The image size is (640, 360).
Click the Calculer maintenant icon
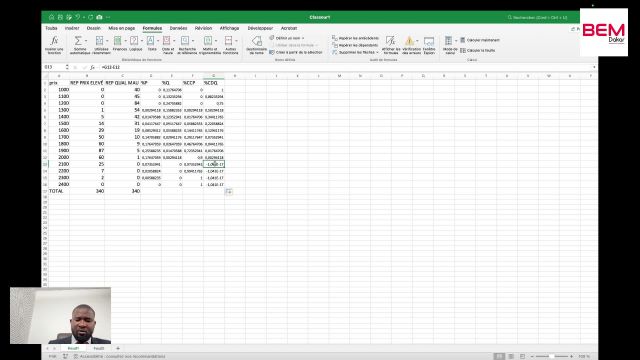tap(463, 40)
